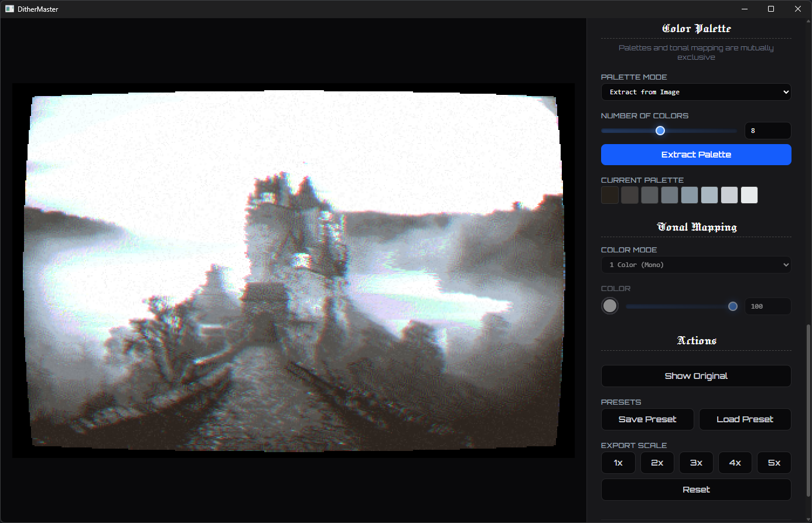Maximize the DitherMaster window
This screenshot has width=812, height=523.
[x=771, y=9]
